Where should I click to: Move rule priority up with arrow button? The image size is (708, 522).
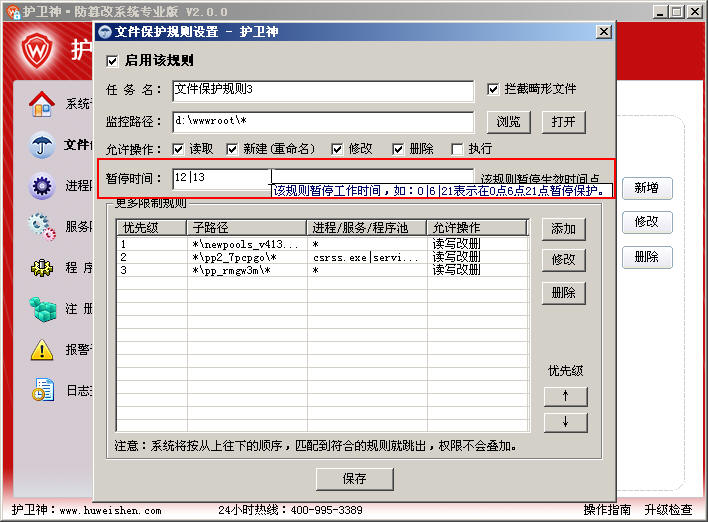pos(566,396)
